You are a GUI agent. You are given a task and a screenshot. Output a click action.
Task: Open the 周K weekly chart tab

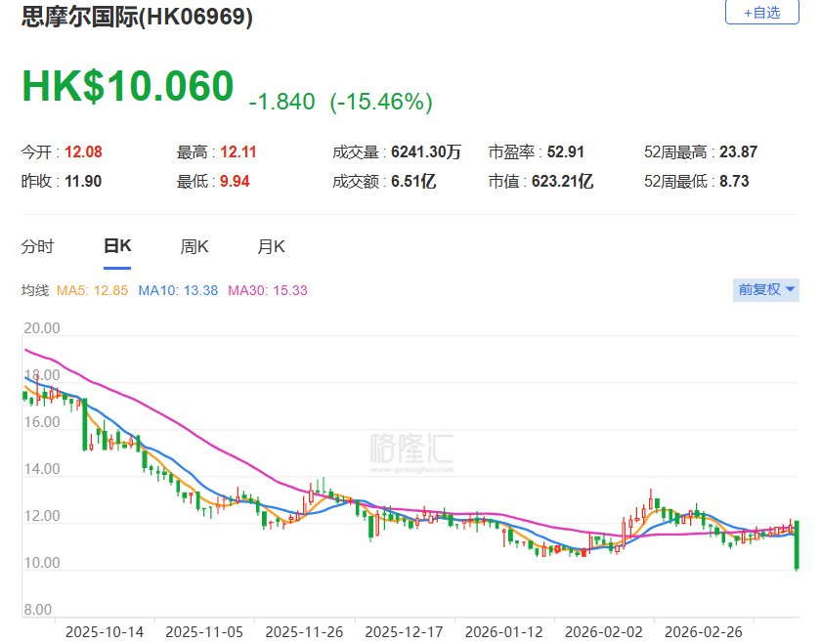[x=194, y=246]
